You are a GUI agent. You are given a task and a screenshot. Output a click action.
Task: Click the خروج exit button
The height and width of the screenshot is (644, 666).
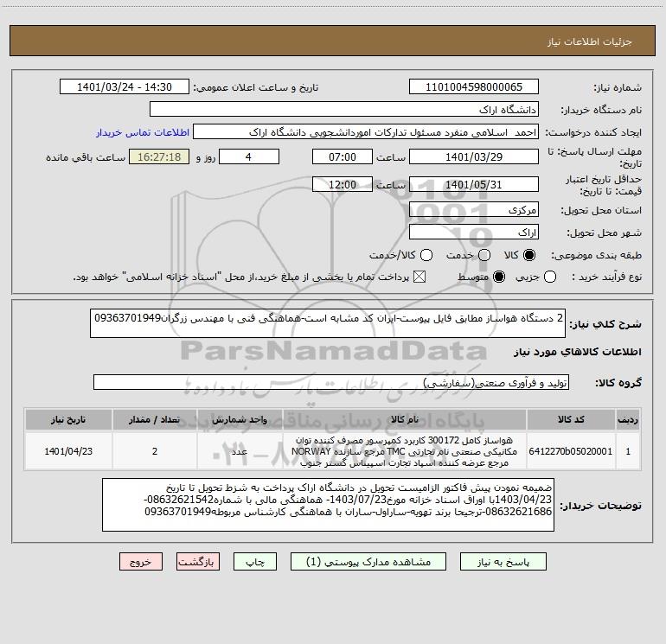141,562
